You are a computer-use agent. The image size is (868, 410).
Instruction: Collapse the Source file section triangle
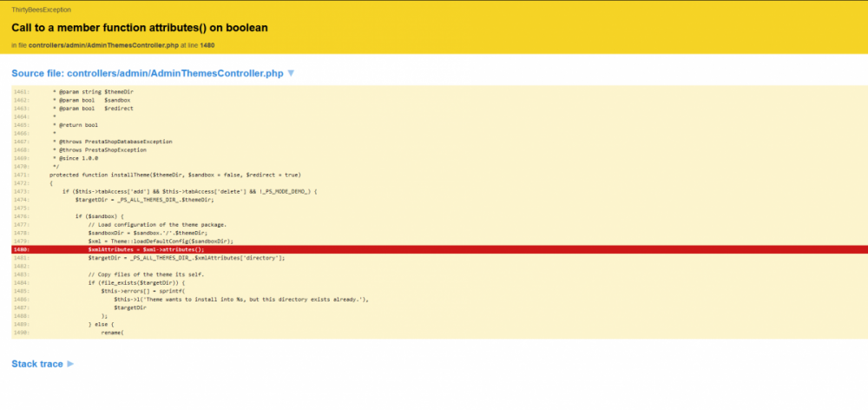(x=291, y=74)
